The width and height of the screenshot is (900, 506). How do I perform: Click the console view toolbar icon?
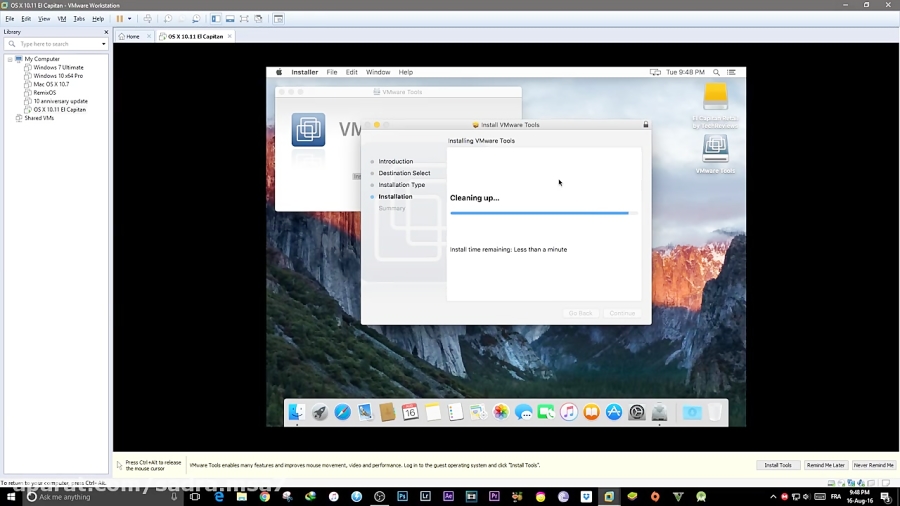(278, 19)
